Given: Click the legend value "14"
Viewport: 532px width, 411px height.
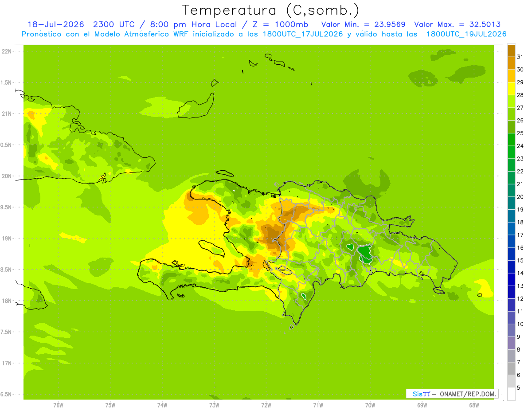Looking at the screenshot, I should pyautogui.click(x=520, y=273).
